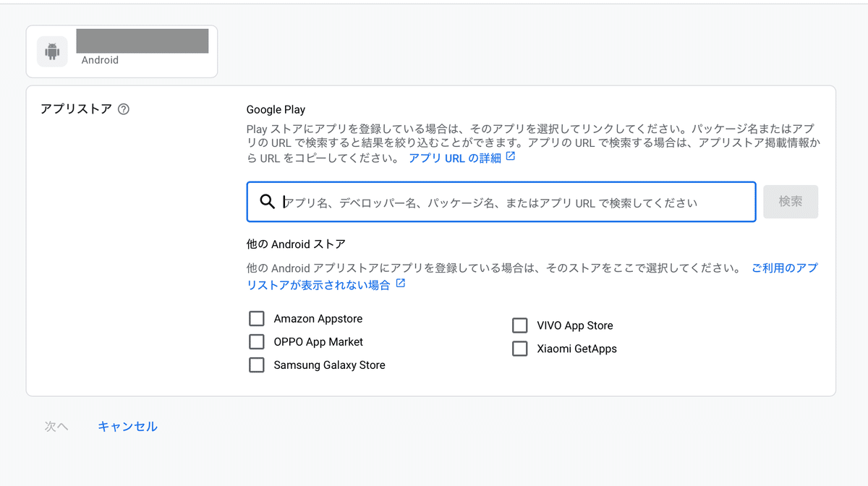868x486 pixels.
Task: Click the 他の Android ストア heading
Action: [x=296, y=244]
